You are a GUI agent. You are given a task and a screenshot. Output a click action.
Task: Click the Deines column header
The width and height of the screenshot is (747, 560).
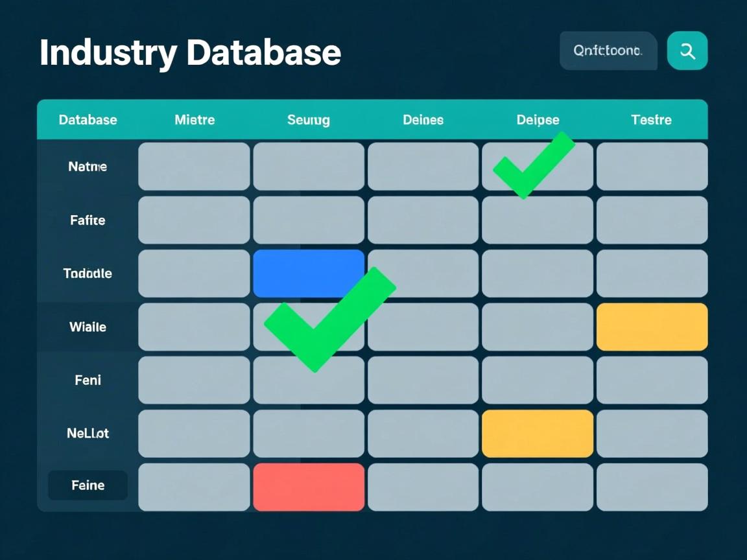click(x=423, y=120)
